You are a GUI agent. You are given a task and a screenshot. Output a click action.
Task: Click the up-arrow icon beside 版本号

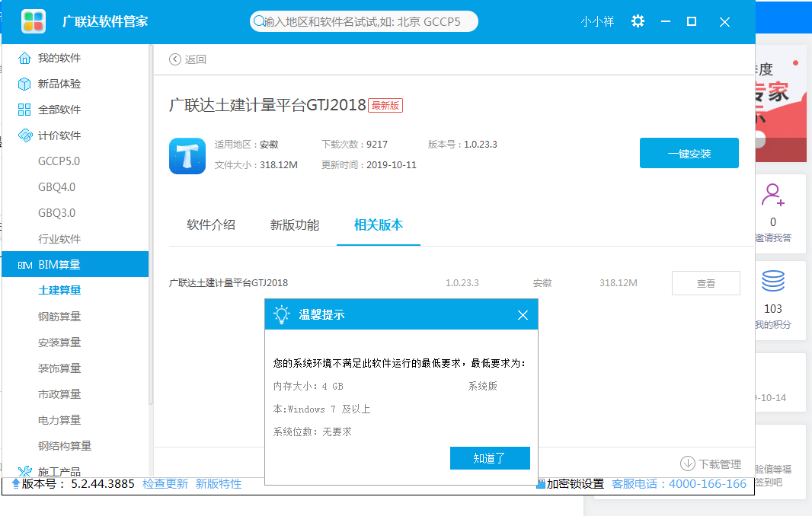[15, 483]
